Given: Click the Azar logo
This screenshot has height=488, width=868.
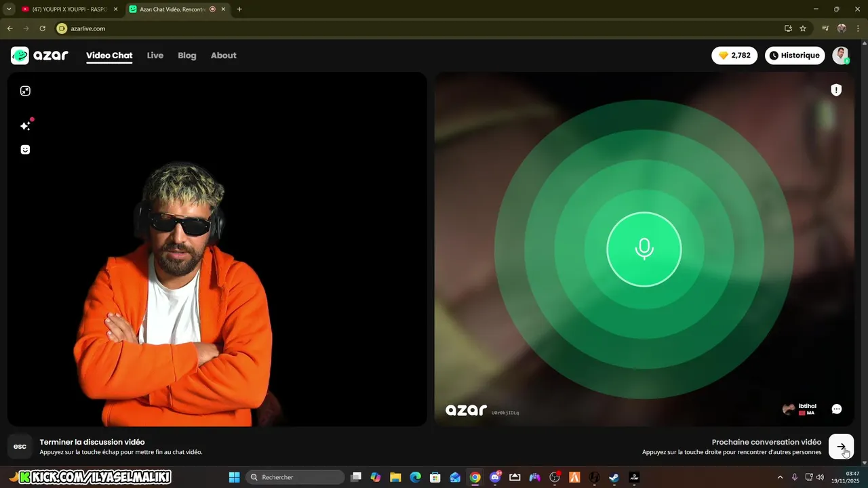Looking at the screenshot, I should tap(39, 56).
